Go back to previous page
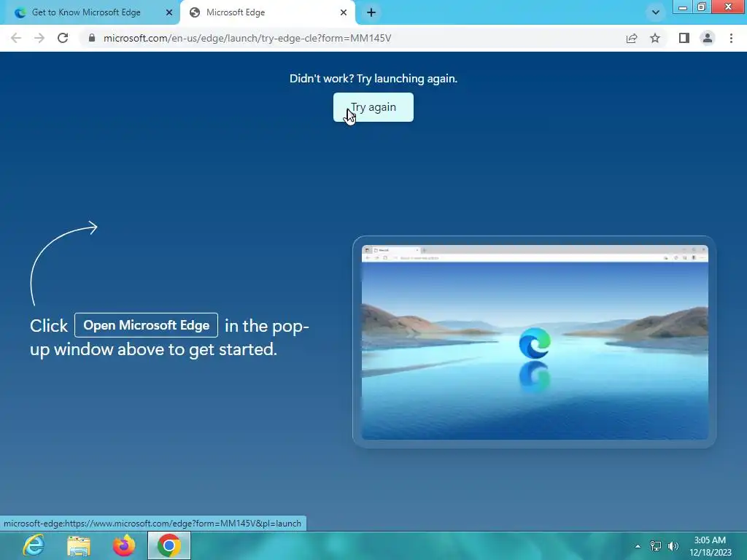 point(16,38)
